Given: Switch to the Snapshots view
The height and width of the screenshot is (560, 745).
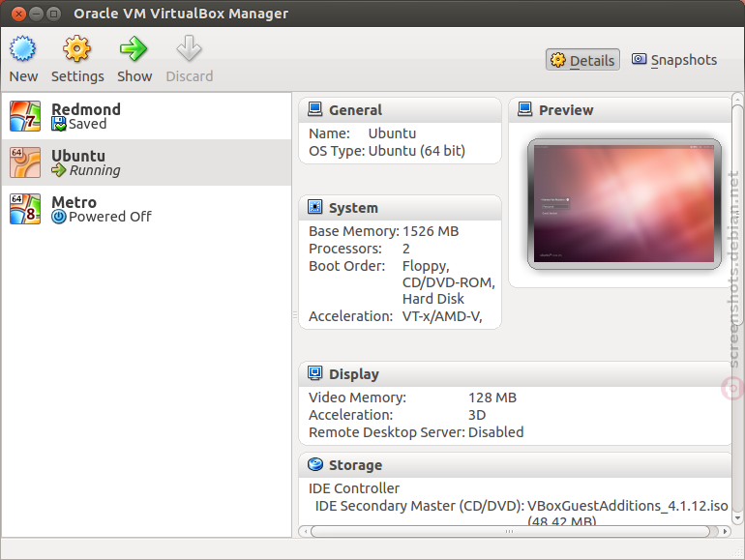Looking at the screenshot, I should (x=674, y=60).
